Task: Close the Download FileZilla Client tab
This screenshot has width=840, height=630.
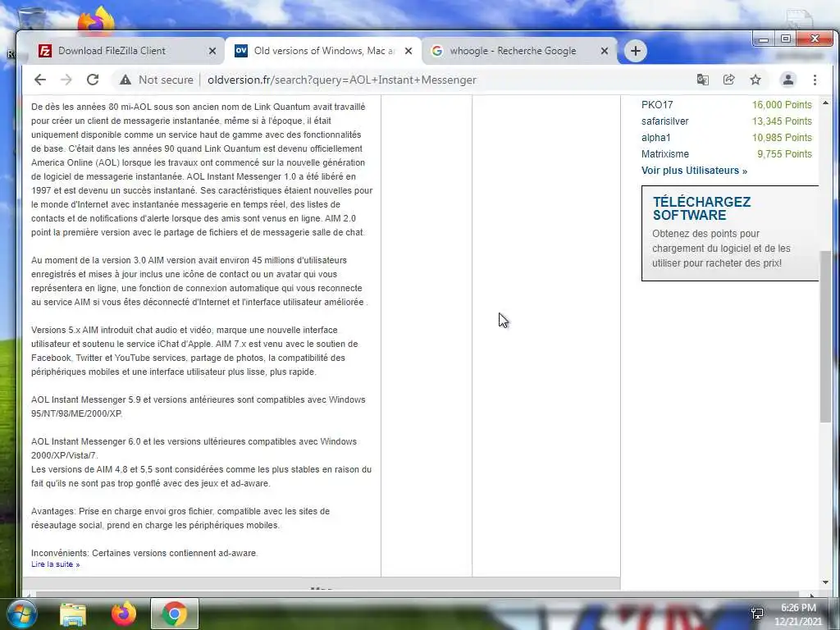Action: [x=212, y=51]
